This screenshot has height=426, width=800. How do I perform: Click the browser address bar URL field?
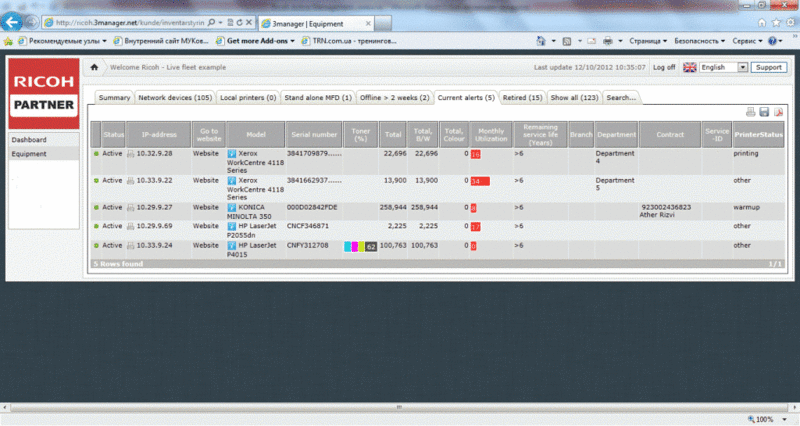(130, 22)
